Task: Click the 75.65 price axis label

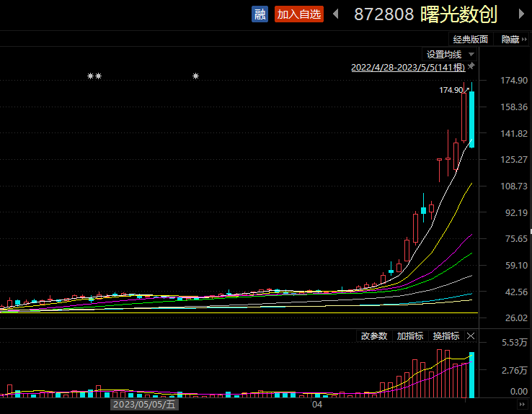Action: coord(516,239)
